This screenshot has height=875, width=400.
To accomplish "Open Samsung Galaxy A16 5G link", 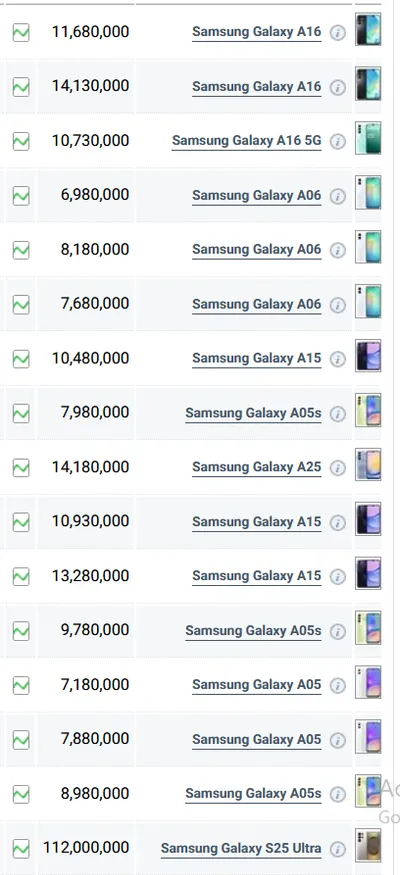I will [x=247, y=141].
